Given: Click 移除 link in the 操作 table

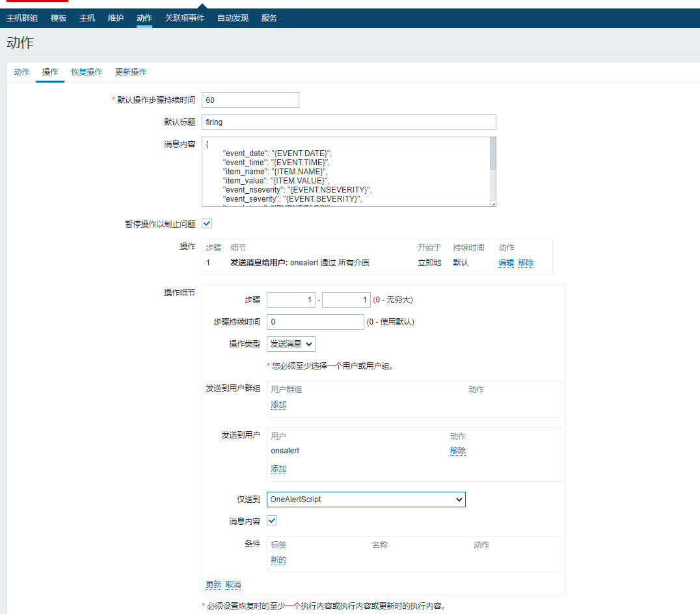Looking at the screenshot, I should pyautogui.click(x=526, y=263).
